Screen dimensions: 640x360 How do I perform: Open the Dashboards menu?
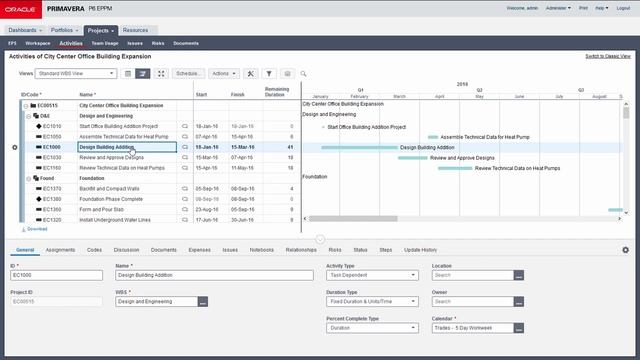pos(25,30)
